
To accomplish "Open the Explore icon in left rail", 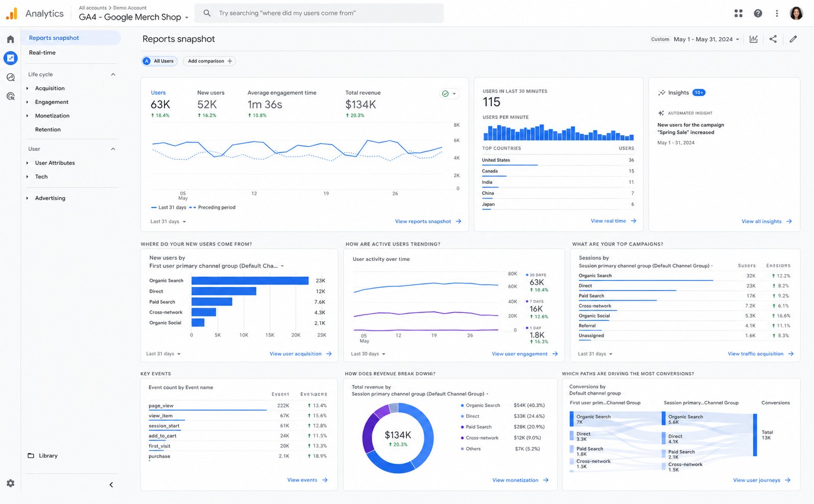I will click(10, 77).
